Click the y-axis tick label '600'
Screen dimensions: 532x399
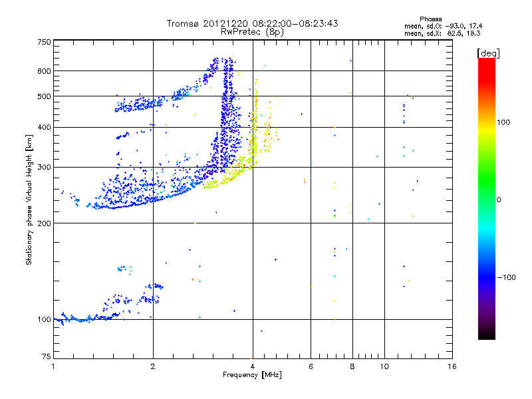[x=44, y=71]
